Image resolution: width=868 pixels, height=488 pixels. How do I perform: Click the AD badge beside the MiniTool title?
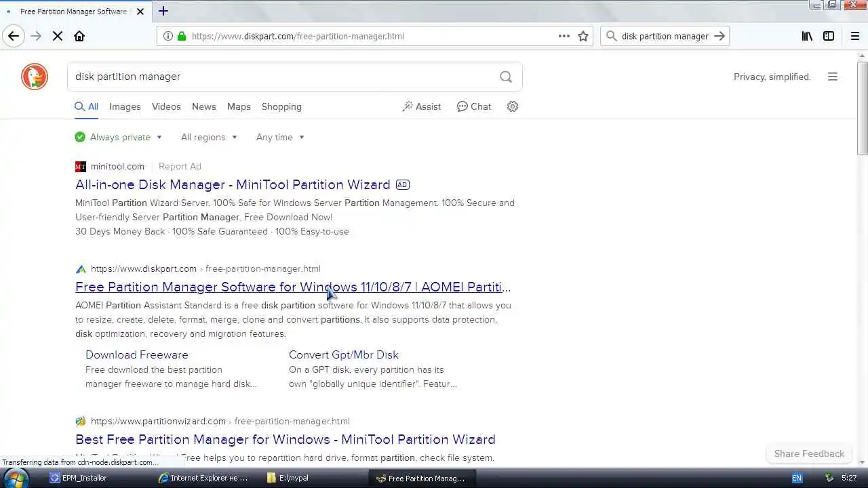coord(403,184)
